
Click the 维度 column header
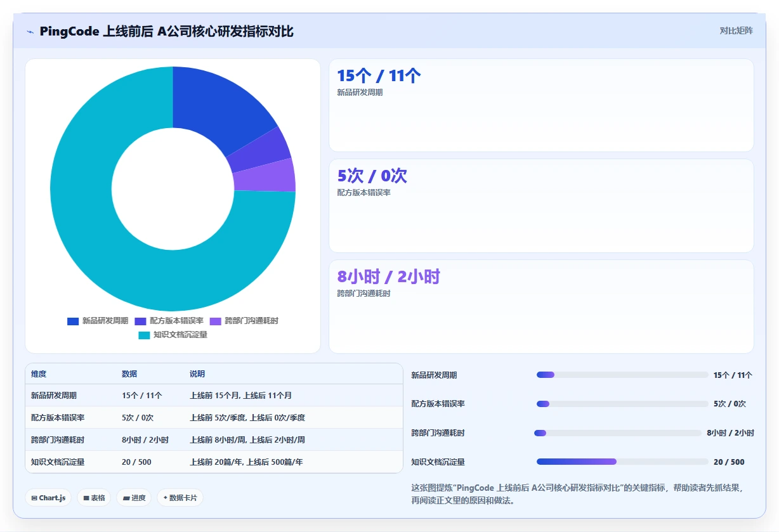click(x=39, y=374)
